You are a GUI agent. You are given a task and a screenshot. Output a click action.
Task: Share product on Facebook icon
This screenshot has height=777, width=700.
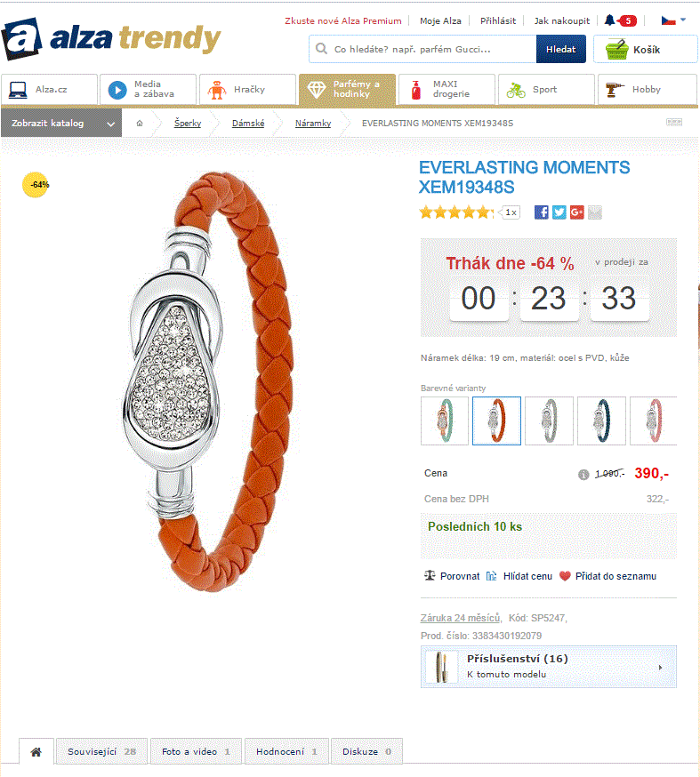(x=542, y=212)
